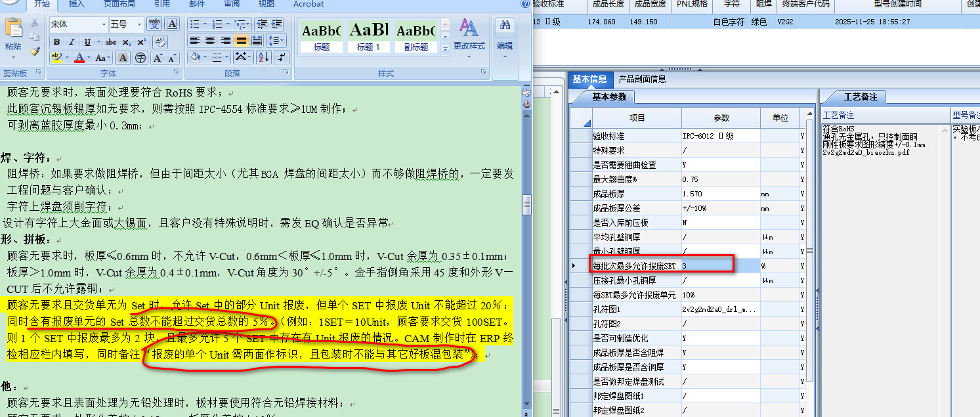Screen dimensions: 980x417
Task: Toggle Justify alignment
Action: tap(242, 41)
